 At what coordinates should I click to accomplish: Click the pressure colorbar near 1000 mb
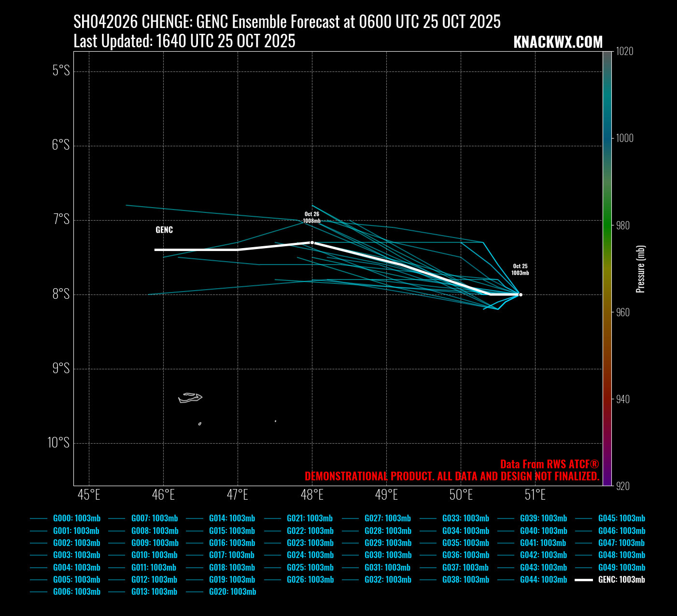click(x=607, y=138)
